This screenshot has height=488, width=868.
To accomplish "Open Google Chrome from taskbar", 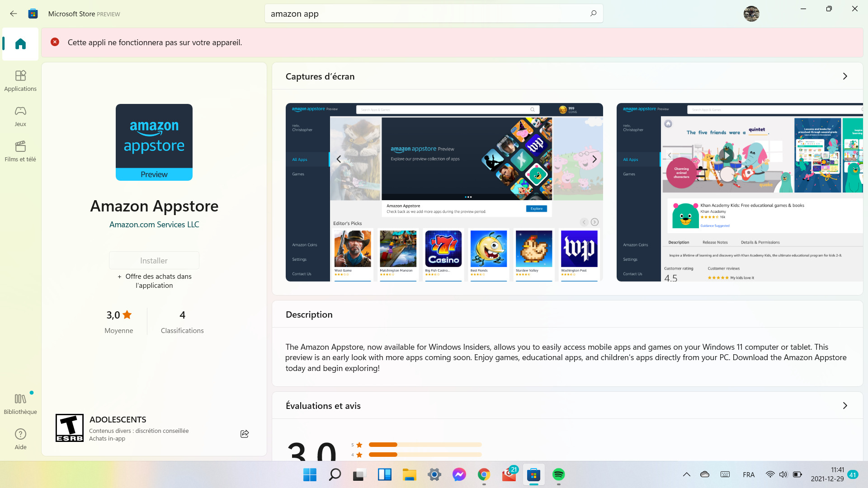I will click(x=484, y=474).
